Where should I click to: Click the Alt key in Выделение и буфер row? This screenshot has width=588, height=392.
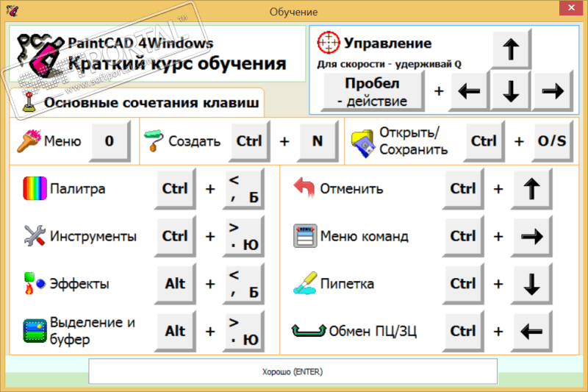coord(175,331)
